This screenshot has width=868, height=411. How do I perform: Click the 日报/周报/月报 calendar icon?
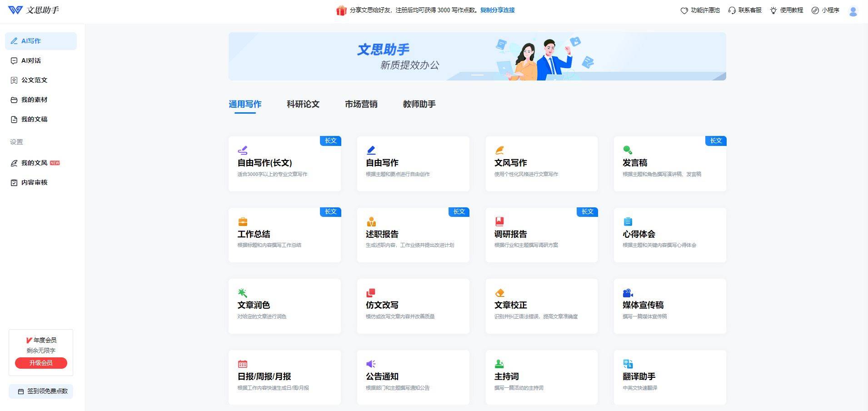pos(243,364)
